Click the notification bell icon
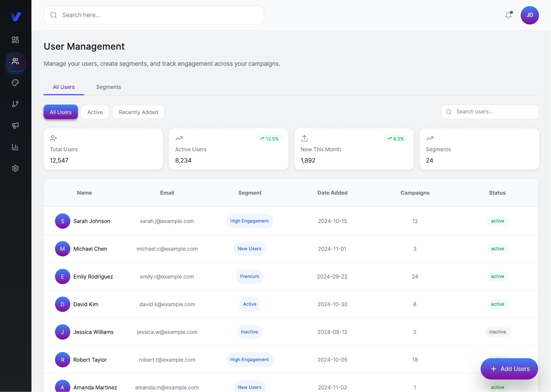Screen dimensions: 551x392 pos(509,15)
